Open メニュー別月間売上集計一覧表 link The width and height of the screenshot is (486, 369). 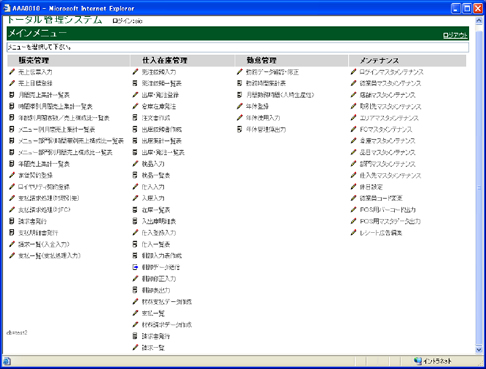(57, 129)
